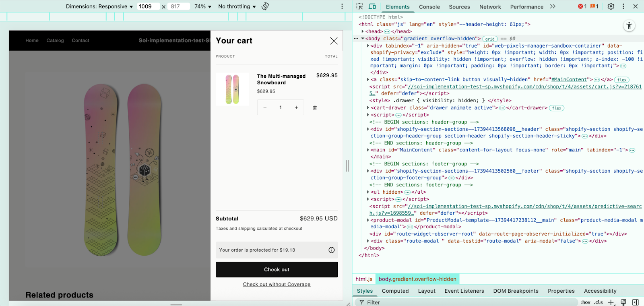This screenshot has height=306, width=644.
Task: Remove snowboard with the trash icon
Action: pyautogui.click(x=315, y=108)
